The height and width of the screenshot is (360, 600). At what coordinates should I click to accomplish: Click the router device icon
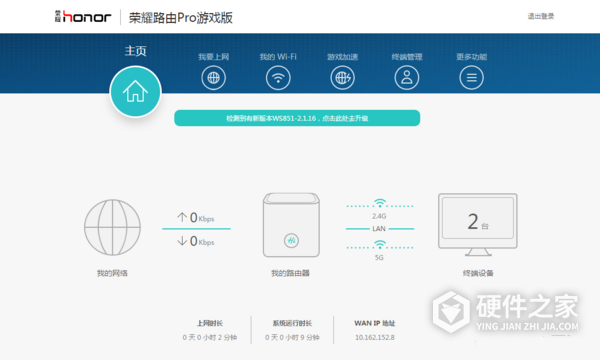click(x=291, y=225)
